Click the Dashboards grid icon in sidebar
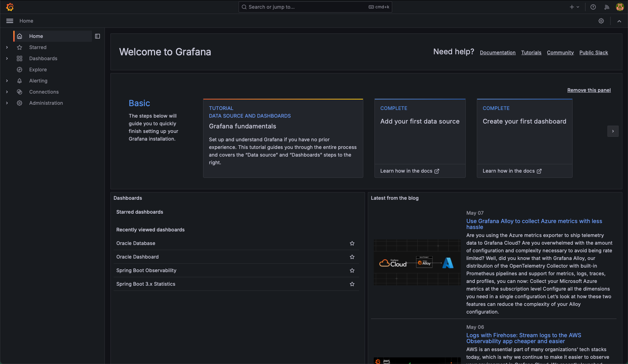 point(20,58)
